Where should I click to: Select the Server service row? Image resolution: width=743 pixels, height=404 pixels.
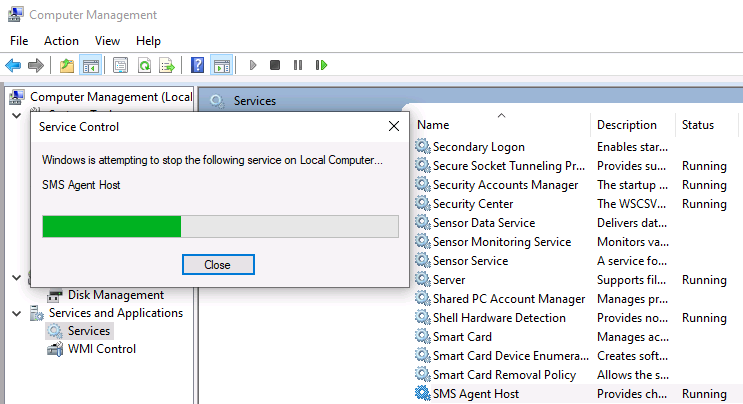click(x=449, y=280)
